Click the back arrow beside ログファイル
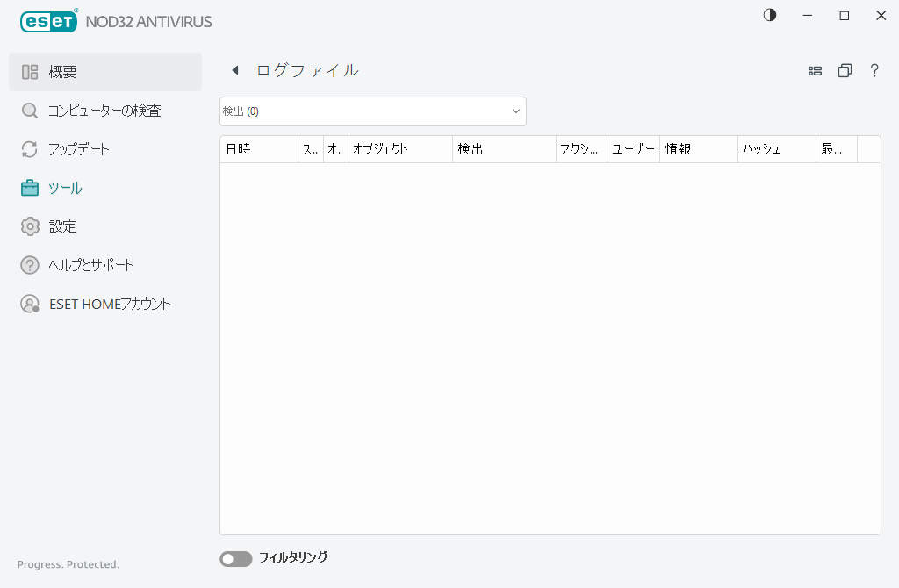The width and height of the screenshot is (899, 588). click(x=234, y=70)
